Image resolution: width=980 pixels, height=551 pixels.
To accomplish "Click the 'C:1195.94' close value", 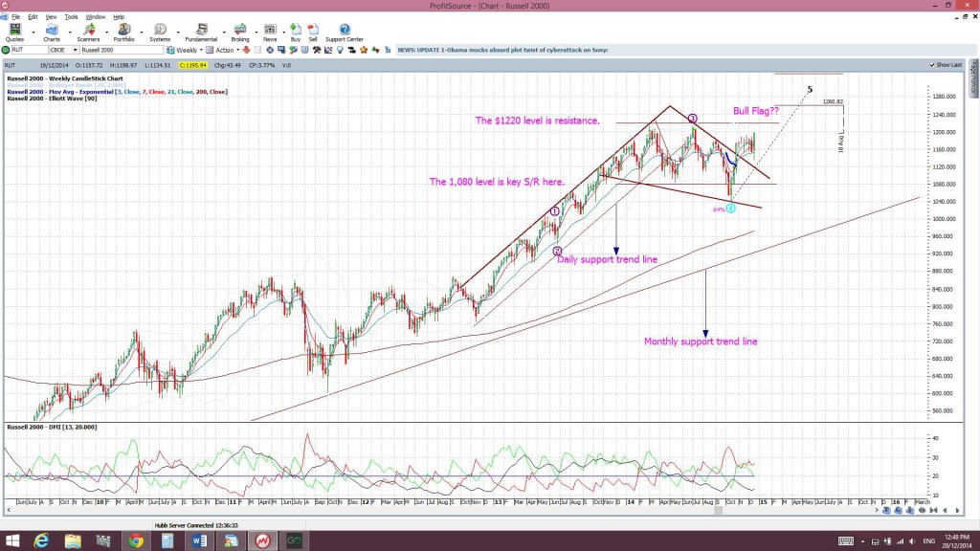I will (x=192, y=65).
